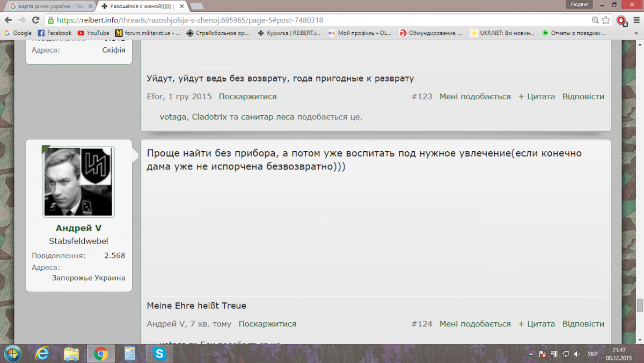This screenshot has height=363, width=644.
Task: Close the Разошёлся с женой tab
Action: (181, 6)
